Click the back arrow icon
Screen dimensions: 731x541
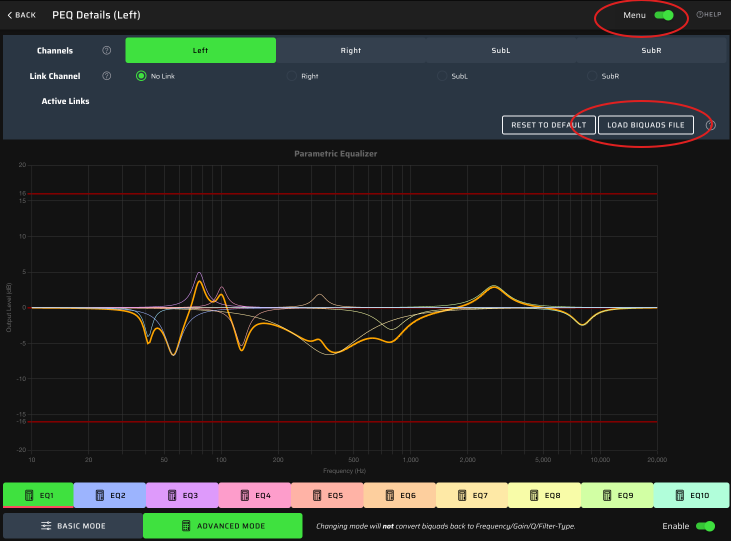click(11, 15)
